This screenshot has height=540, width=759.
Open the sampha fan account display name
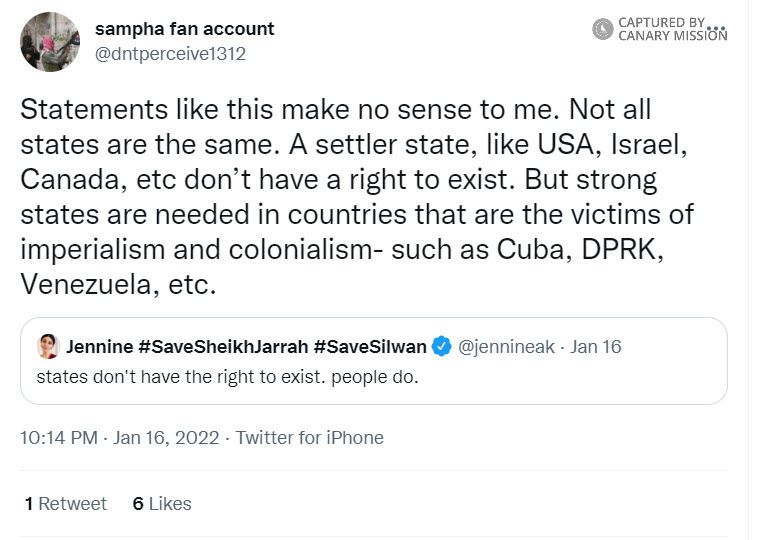click(184, 29)
